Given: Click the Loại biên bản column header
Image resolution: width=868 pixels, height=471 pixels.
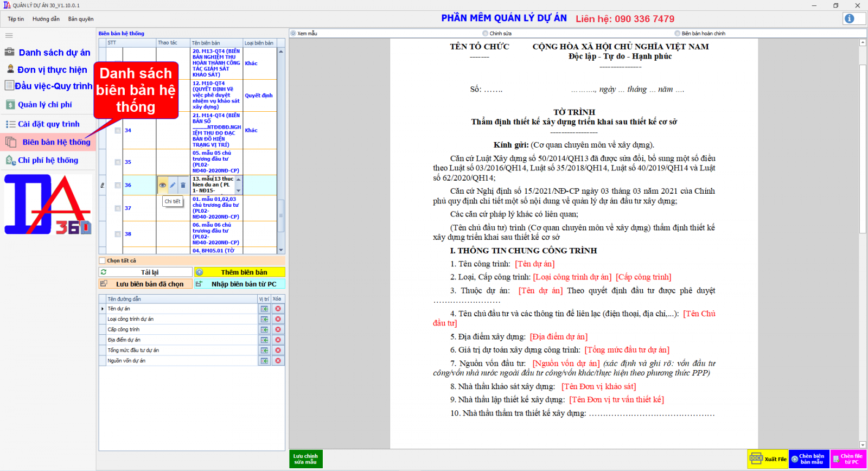Looking at the screenshot, I should 260,43.
